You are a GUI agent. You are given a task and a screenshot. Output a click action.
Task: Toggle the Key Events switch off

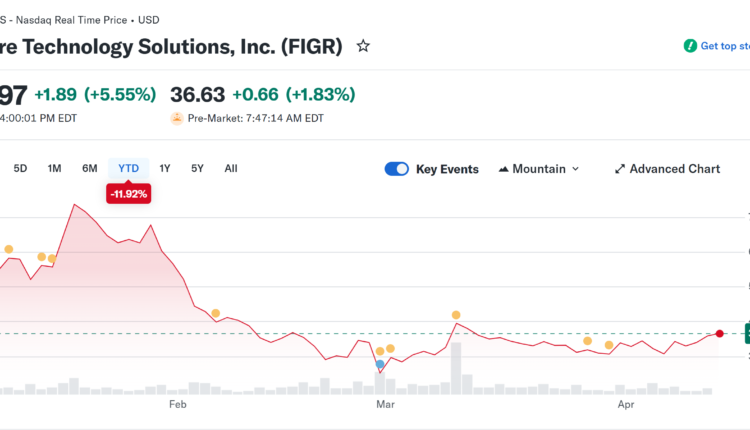[397, 169]
